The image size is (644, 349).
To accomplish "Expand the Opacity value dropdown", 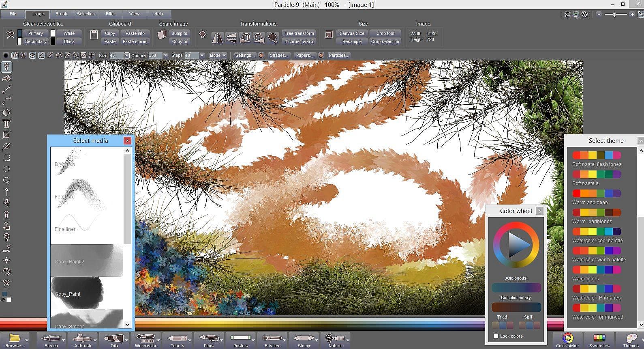I will [x=165, y=55].
